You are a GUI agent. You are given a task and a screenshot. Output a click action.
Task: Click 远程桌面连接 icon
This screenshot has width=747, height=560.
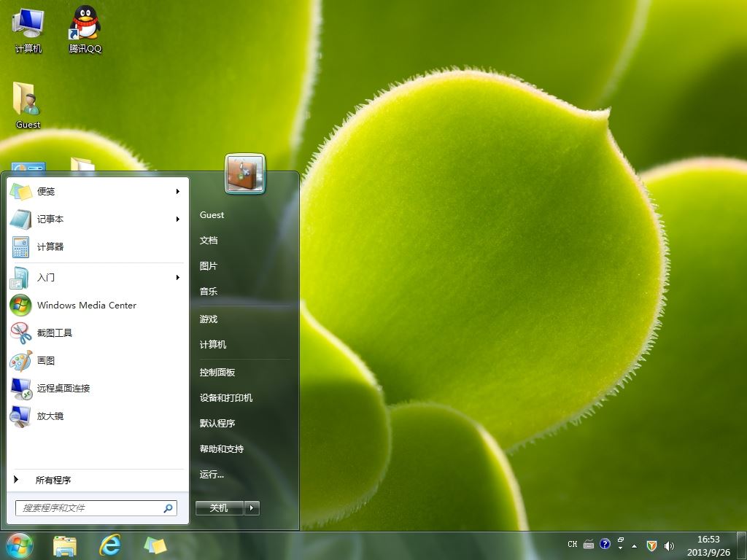[x=20, y=388]
